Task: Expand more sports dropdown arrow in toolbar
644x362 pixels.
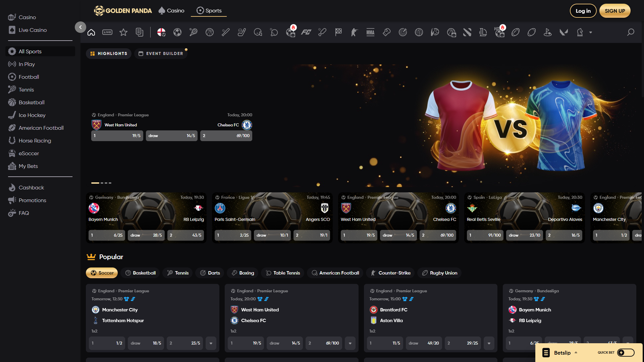Action: [591, 33]
